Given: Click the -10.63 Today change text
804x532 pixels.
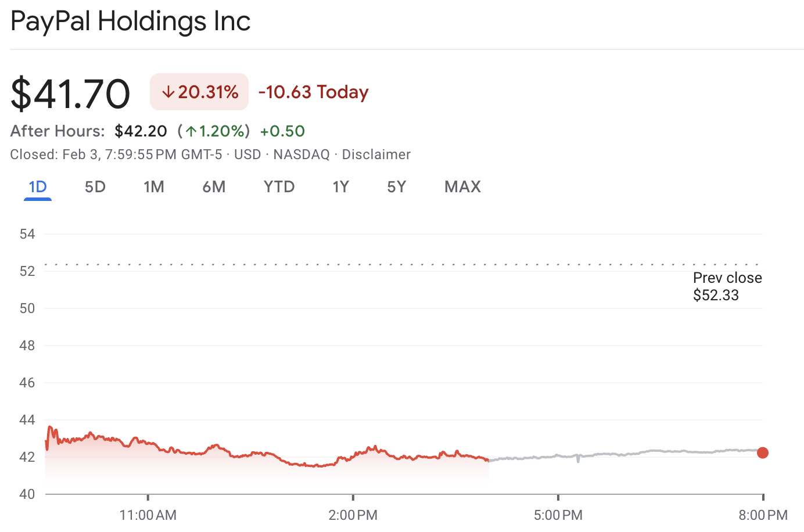Looking at the screenshot, I should point(314,92).
